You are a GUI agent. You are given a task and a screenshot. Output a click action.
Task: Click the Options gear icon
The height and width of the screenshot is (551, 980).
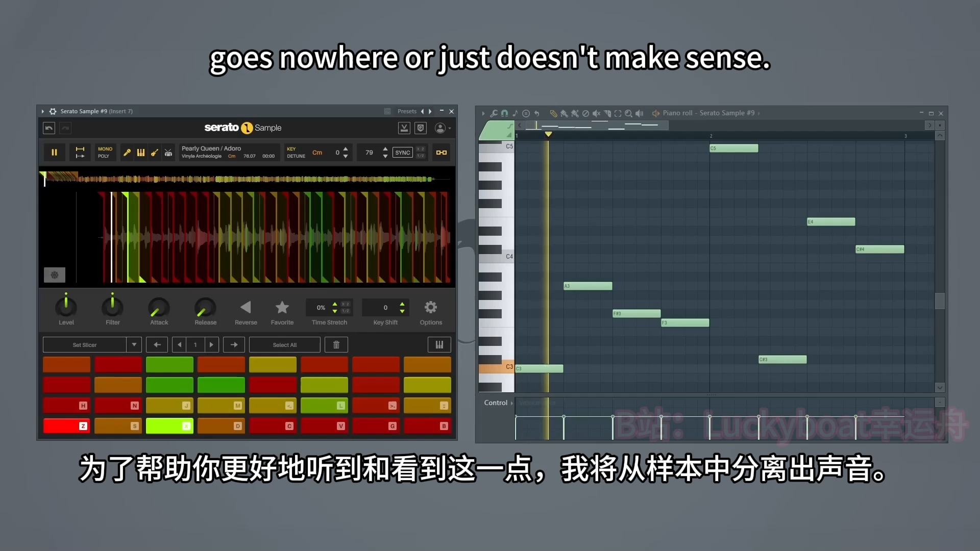431,308
